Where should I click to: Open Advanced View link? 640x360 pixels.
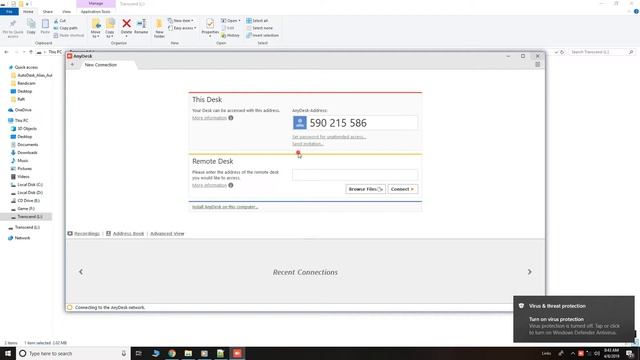pyautogui.click(x=167, y=233)
